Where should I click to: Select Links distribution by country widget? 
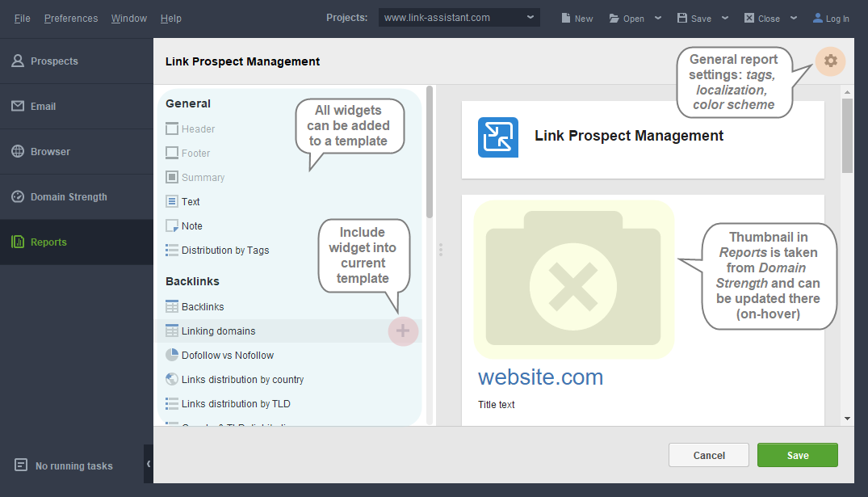coord(235,380)
